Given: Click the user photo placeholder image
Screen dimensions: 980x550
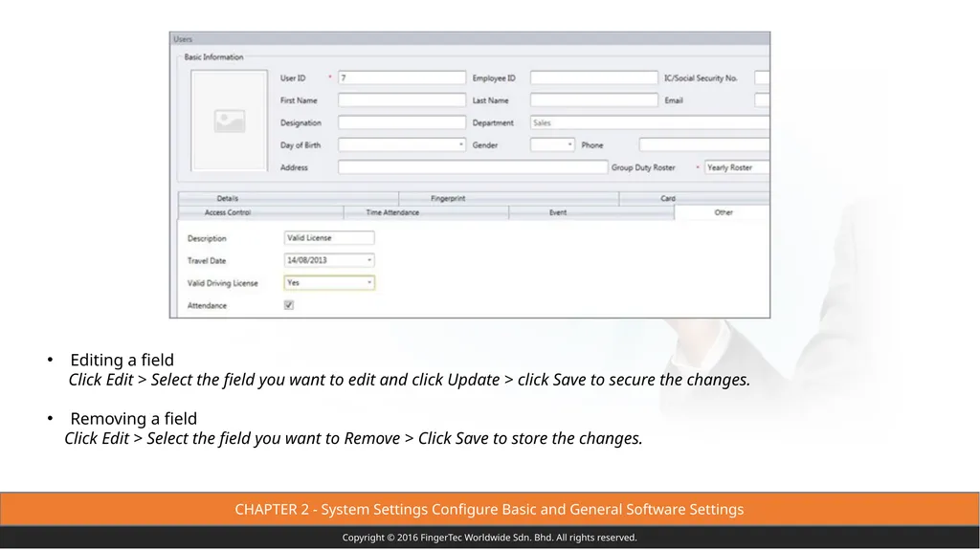Looking at the screenshot, I should pos(229,121).
